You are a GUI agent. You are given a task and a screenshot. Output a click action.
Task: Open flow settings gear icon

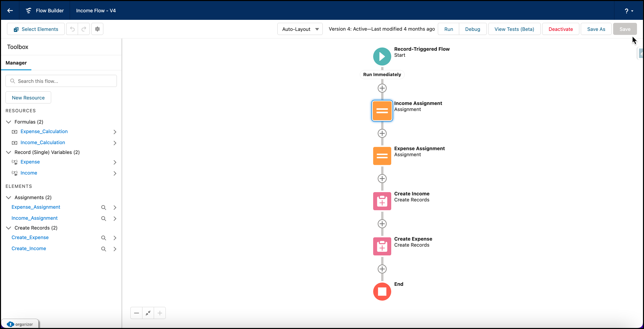pyautogui.click(x=97, y=29)
